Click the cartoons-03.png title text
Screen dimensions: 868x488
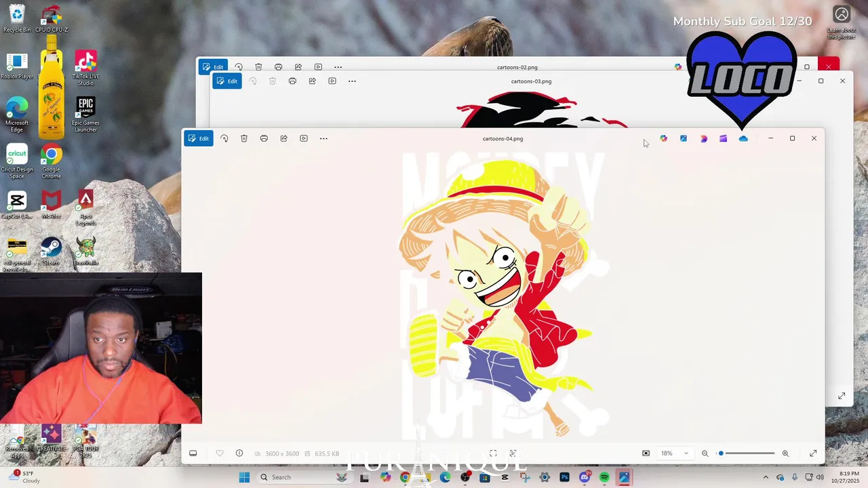531,81
